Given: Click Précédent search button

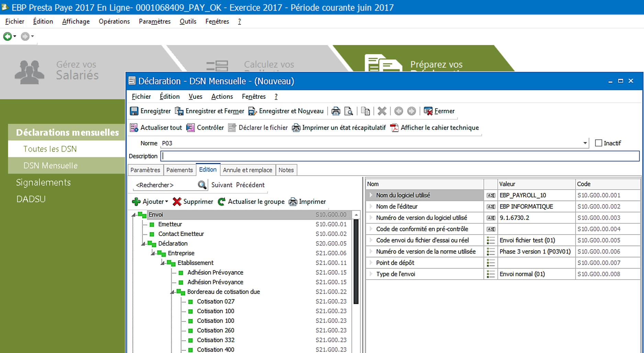Looking at the screenshot, I should (250, 185).
